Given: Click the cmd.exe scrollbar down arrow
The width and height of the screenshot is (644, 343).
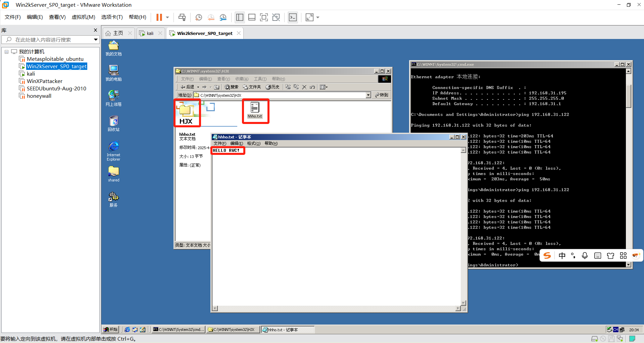Looking at the screenshot, I should 629,265.
